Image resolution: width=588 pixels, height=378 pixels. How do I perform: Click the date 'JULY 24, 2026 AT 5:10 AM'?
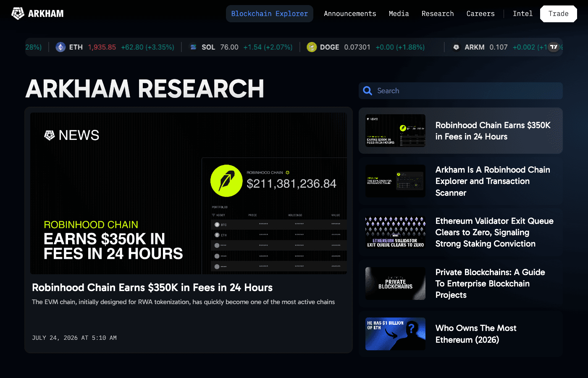coord(74,338)
